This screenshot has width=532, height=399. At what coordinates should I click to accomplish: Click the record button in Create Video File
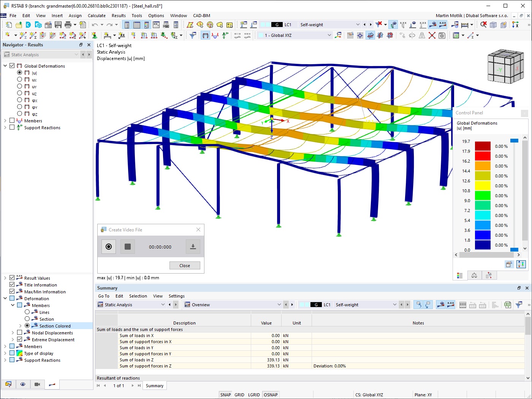pos(109,247)
